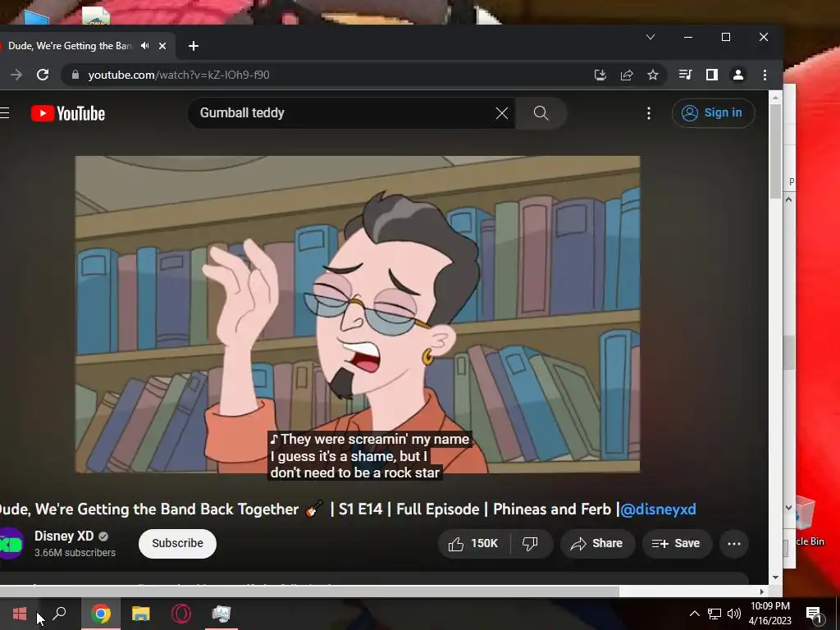Open the Chrome profile icon
Image resolution: width=840 pixels, height=630 pixels.
(738, 75)
